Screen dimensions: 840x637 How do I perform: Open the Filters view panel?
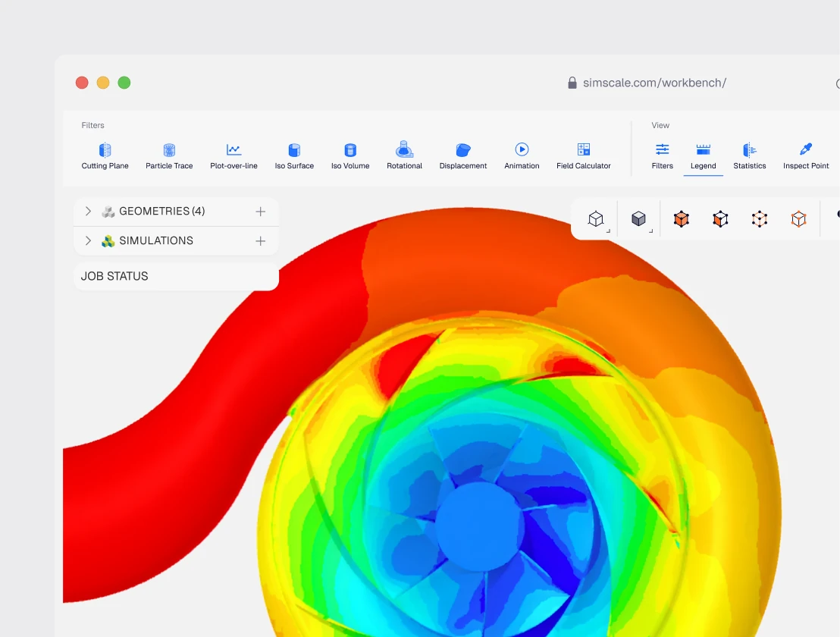tap(662, 156)
